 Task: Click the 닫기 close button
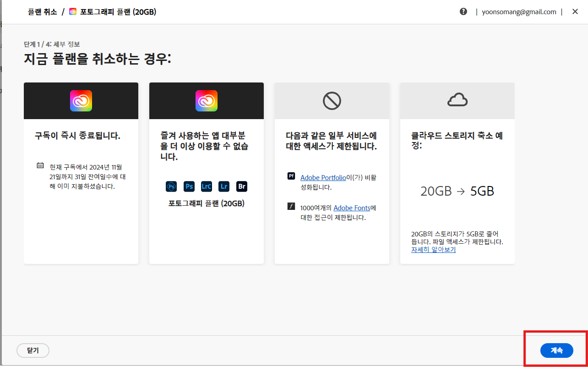click(33, 351)
